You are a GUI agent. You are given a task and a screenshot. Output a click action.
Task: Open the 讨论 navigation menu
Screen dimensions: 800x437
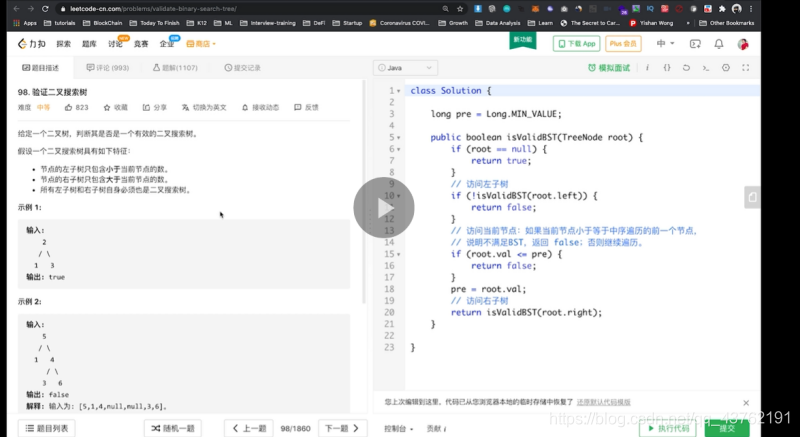click(x=115, y=44)
